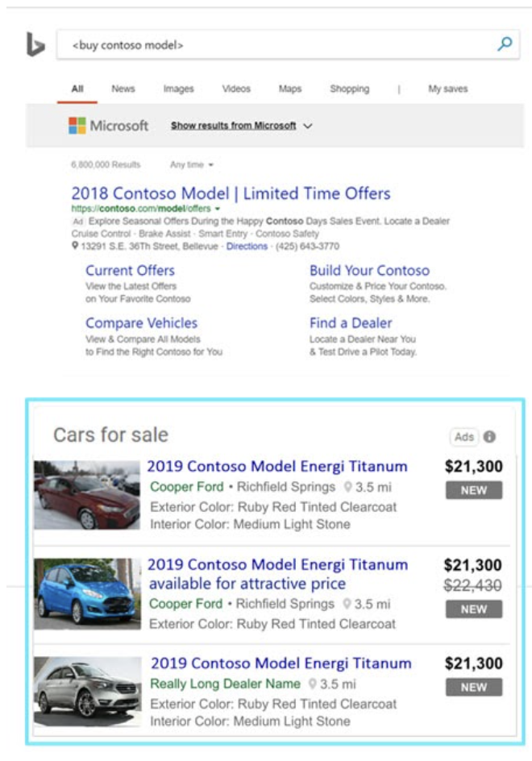Open the Build Your Contoso link
The image size is (532, 761).
tap(369, 270)
